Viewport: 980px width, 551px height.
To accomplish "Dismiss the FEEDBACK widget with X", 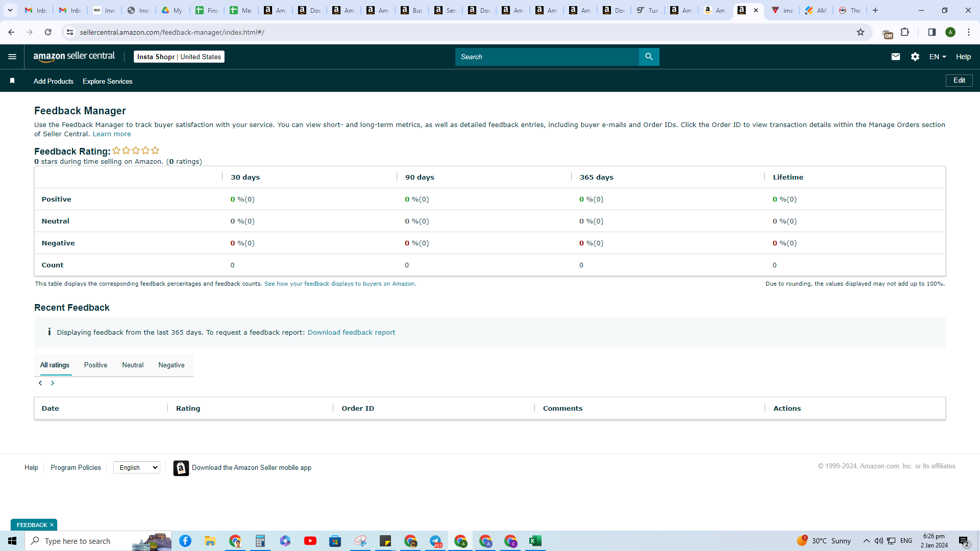I will coord(52,525).
